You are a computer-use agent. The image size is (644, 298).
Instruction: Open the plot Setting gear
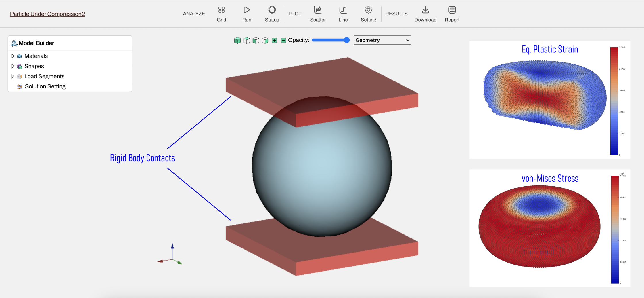368,14
